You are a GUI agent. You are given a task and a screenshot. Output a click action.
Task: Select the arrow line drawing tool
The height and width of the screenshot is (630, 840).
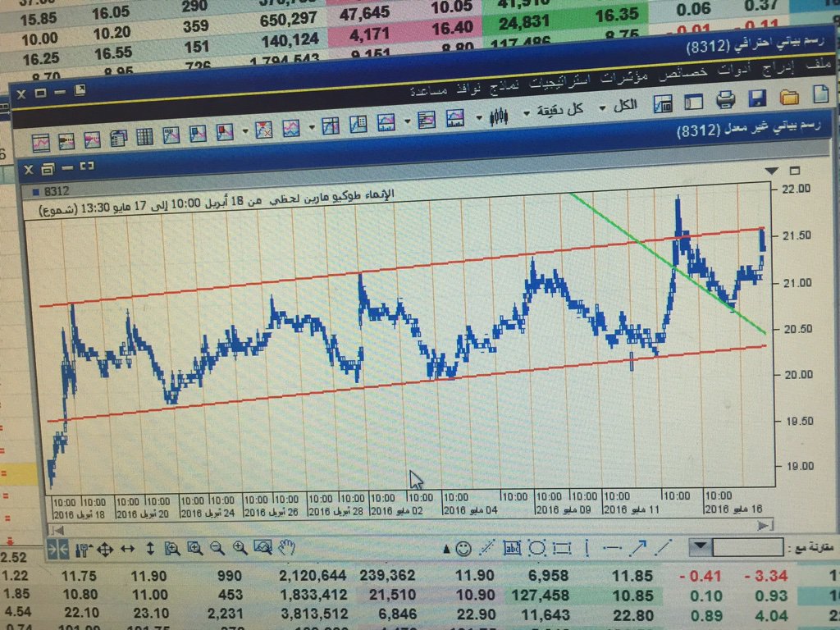click(638, 547)
